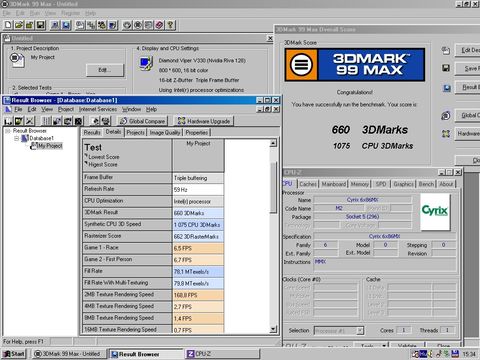The image size is (480, 360).
Task: Click the Cyrix logo in CPU-Z window
Action: tap(435, 212)
